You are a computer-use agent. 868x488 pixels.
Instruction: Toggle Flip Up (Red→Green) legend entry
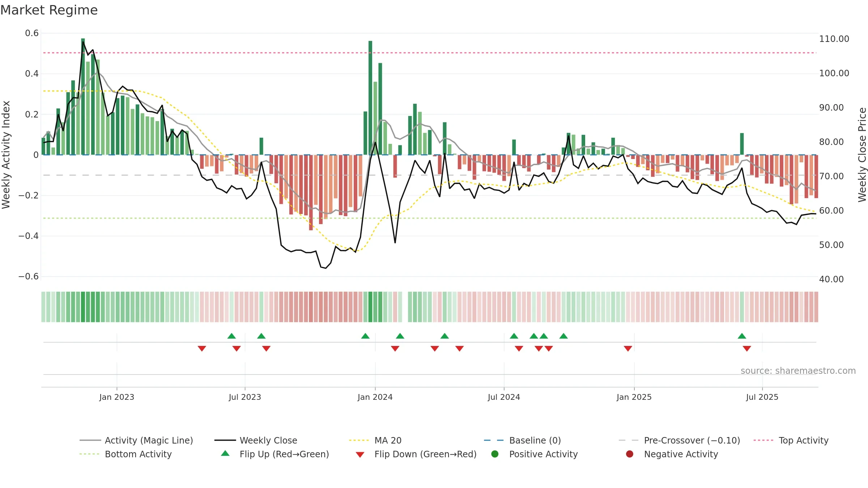(x=275, y=454)
